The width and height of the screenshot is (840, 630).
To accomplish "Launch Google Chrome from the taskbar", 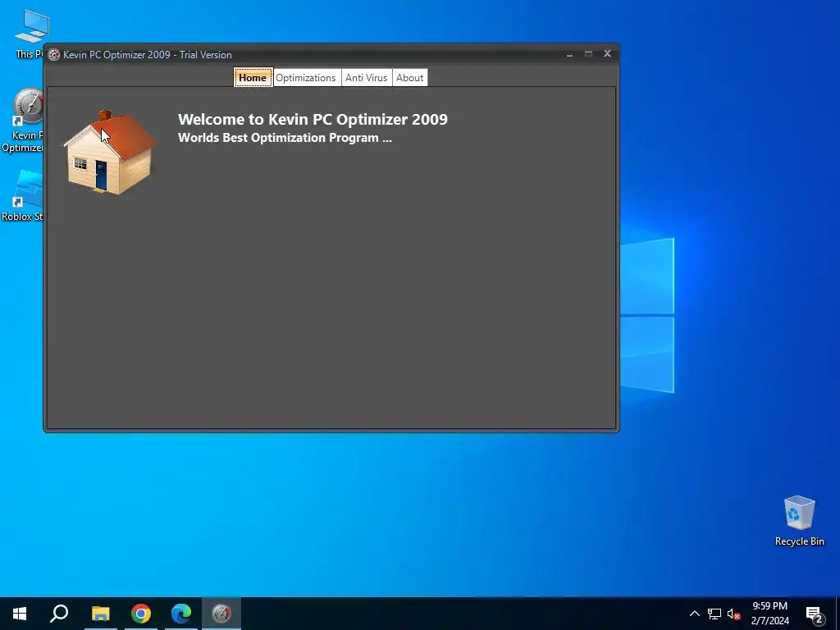I will (x=141, y=614).
